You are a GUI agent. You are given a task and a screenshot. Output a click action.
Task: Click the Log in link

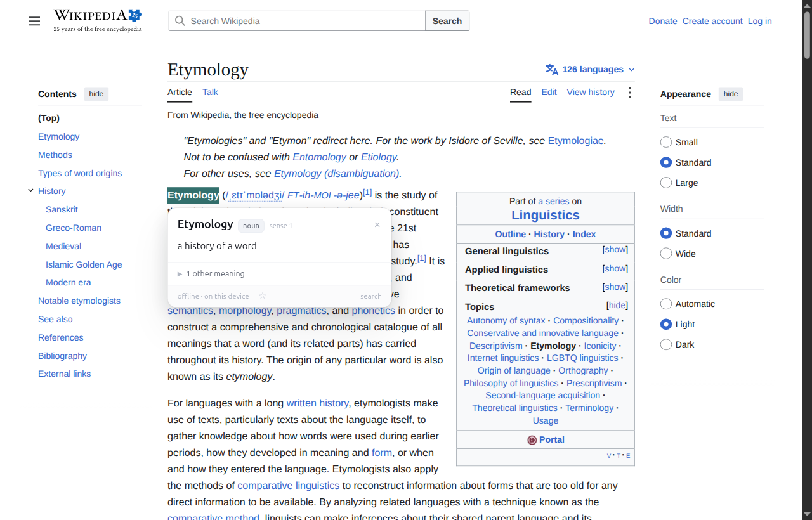point(759,21)
